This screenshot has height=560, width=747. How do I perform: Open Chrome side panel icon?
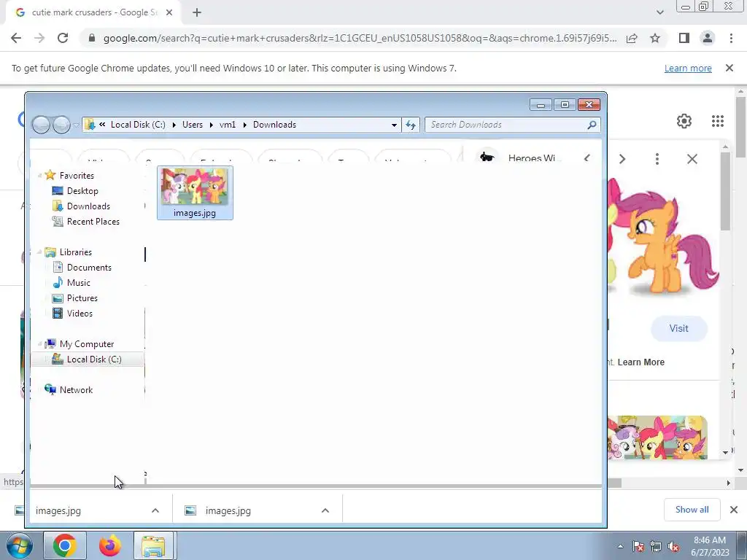click(684, 38)
